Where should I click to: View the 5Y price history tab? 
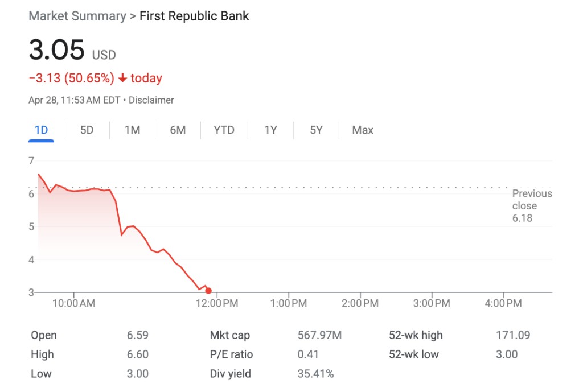316,130
